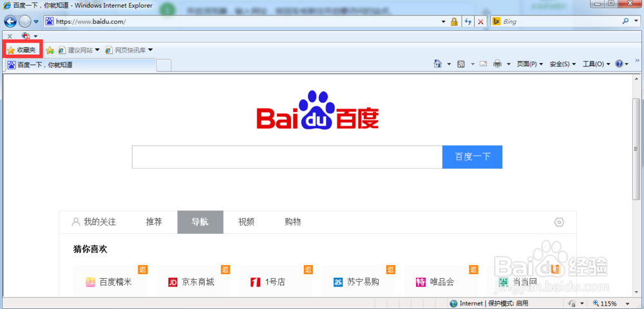Click the vertical page scrollbar thumb
The image size is (644, 309).
click(636, 149)
